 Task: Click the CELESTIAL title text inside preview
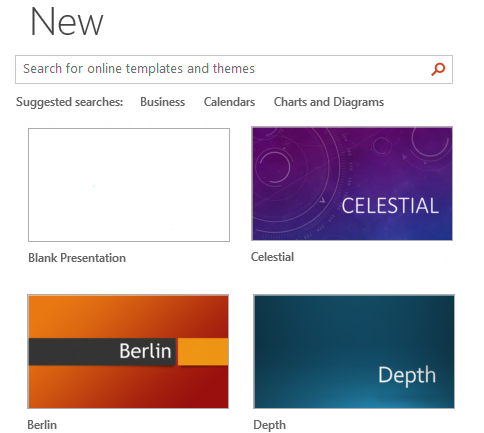tap(390, 205)
